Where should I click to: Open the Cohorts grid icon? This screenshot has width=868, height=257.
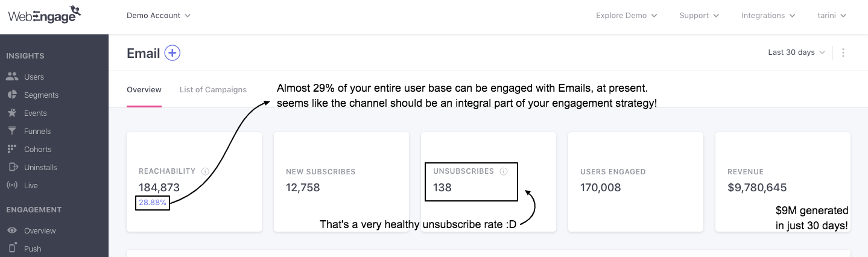click(12, 149)
